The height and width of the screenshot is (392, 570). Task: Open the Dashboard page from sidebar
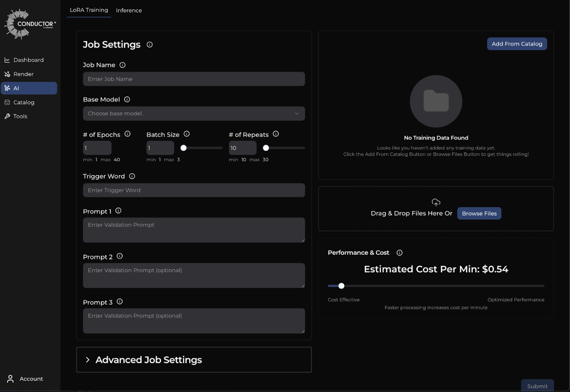28,60
